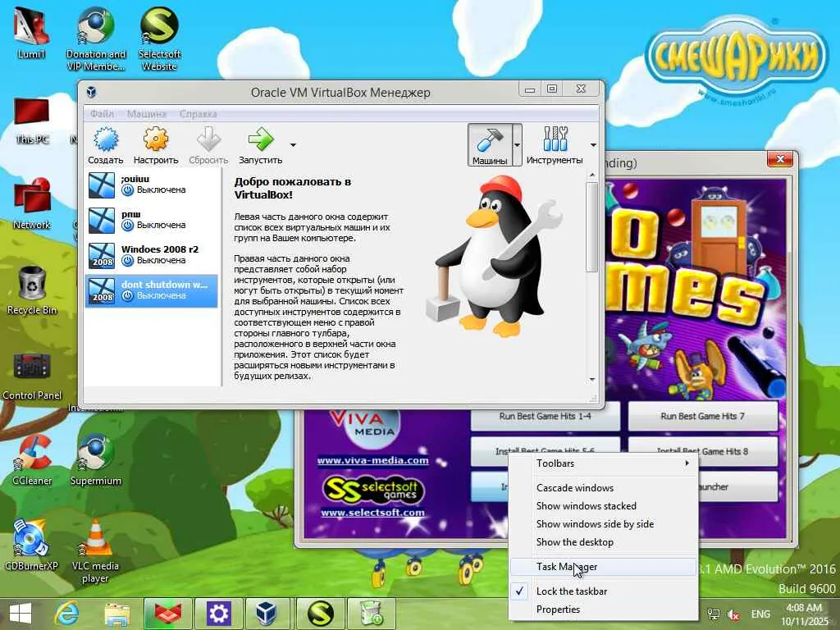This screenshot has height=630, width=840.
Task: Click Install Best Game Hits 8 button
Action: point(703,451)
